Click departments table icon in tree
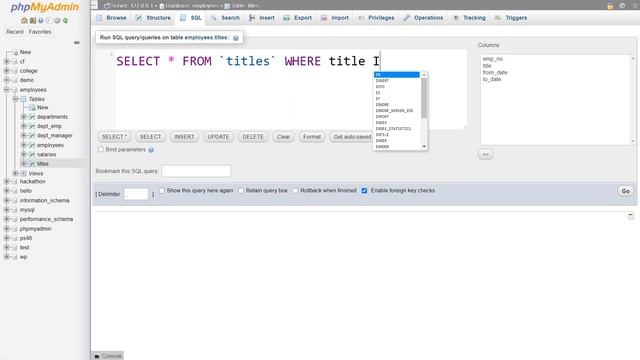This screenshot has width=640, height=360. 32,117
